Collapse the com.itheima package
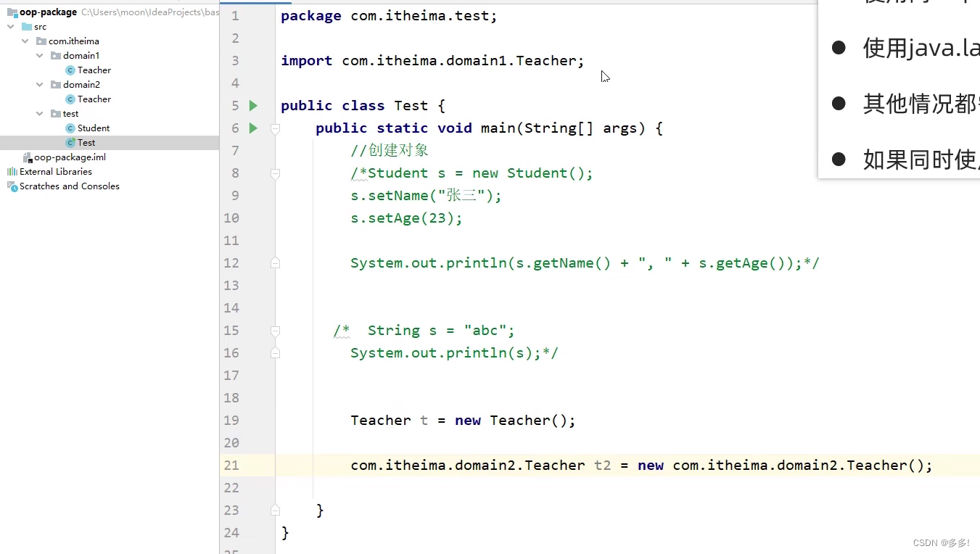Screen dimensions: 980x554 click(x=25, y=41)
